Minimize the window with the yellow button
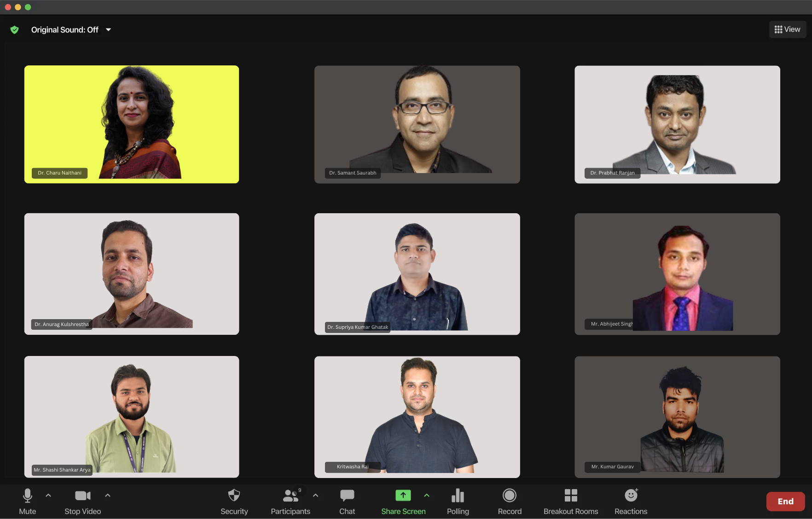The width and height of the screenshot is (812, 519). pyautogui.click(x=18, y=7)
